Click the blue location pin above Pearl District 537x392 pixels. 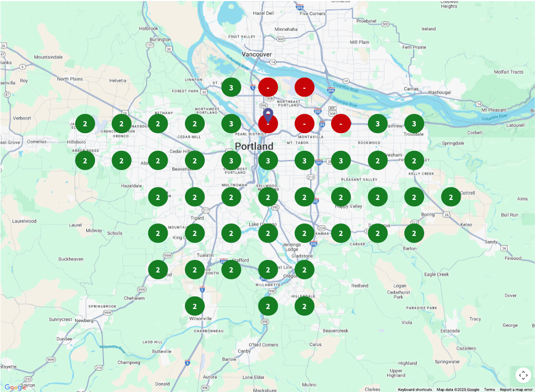pos(268,115)
